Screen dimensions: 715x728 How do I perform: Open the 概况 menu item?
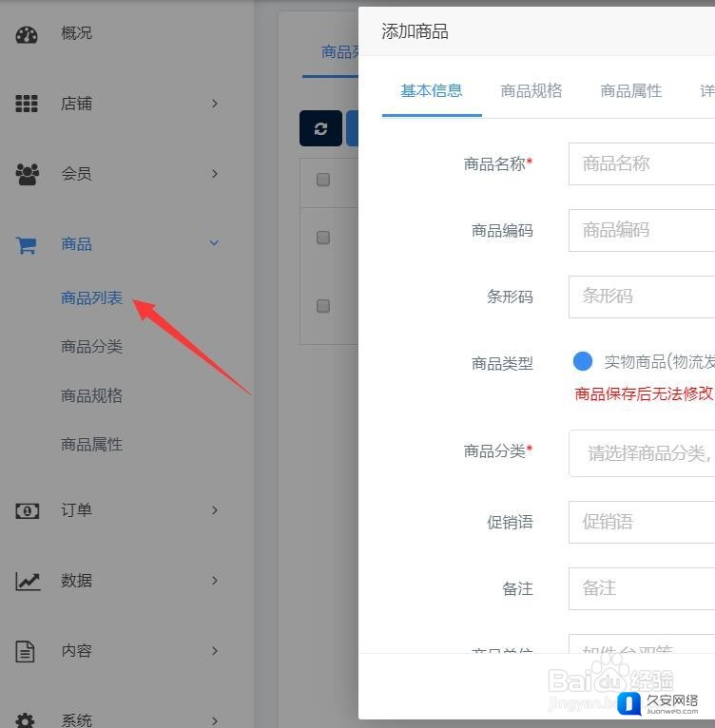pyautogui.click(x=76, y=33)
